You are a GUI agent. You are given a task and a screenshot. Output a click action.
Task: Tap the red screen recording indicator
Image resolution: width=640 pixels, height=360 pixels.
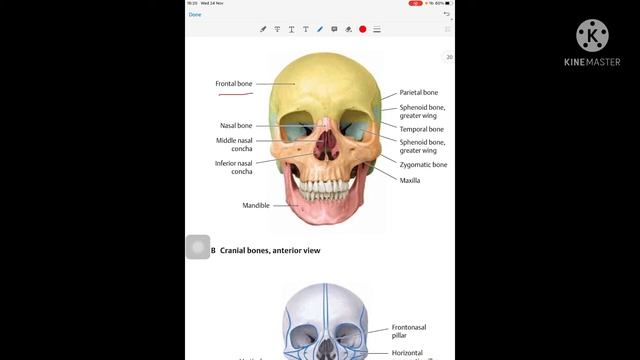(x=415, y=3)
